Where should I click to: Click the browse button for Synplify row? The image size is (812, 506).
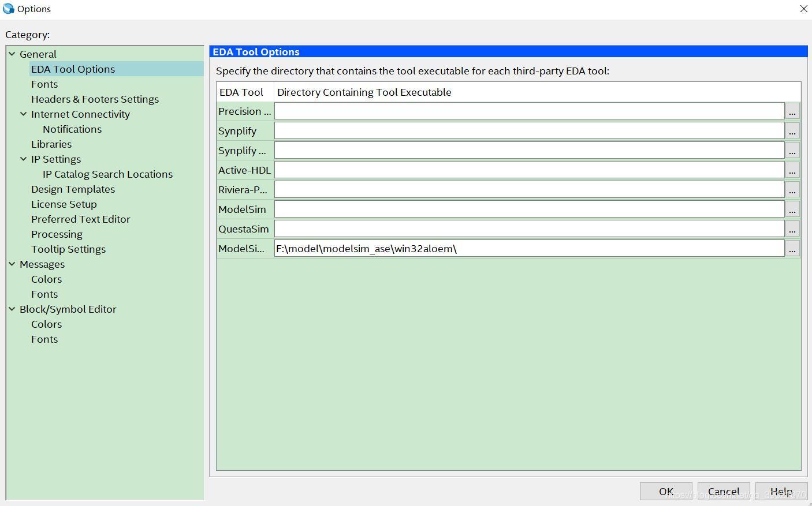(792, 130)
